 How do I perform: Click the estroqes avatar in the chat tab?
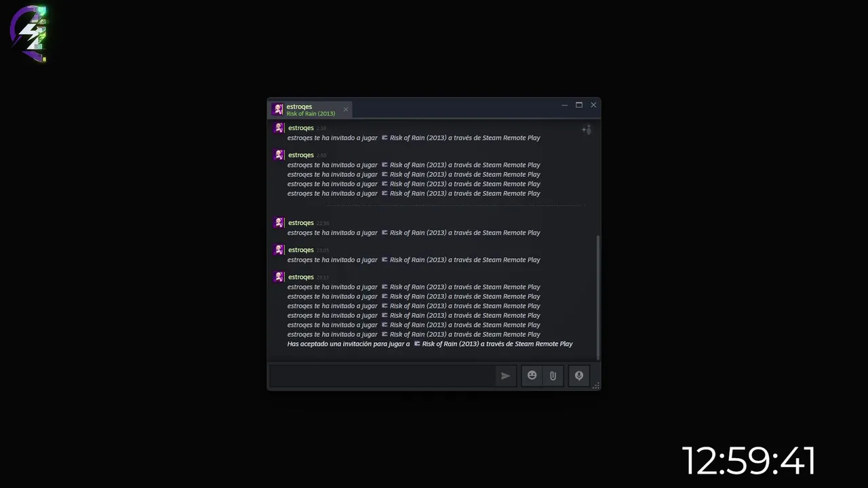(x=277, y=109)
